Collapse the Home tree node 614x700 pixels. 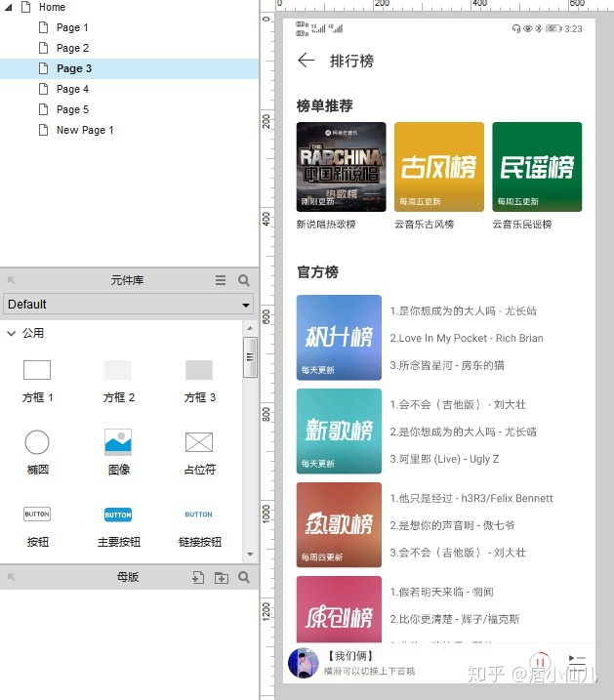(x=9, y=7)
